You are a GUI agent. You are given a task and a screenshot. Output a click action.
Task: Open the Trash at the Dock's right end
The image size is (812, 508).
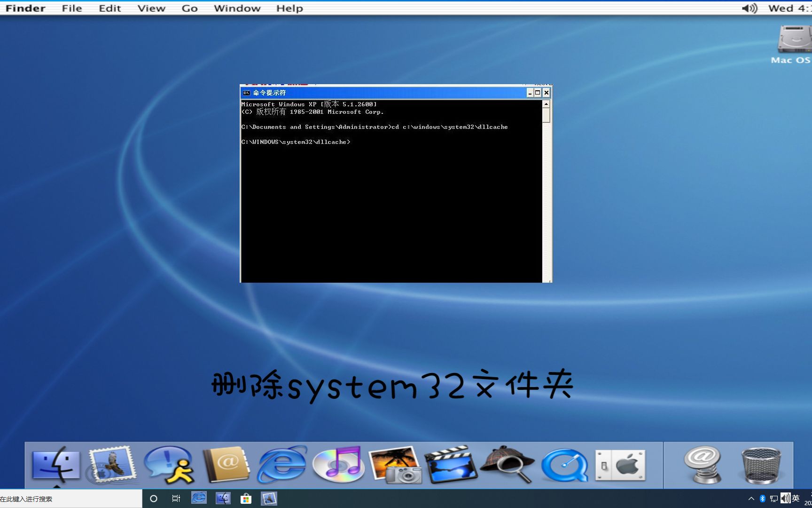pos(762,466)
